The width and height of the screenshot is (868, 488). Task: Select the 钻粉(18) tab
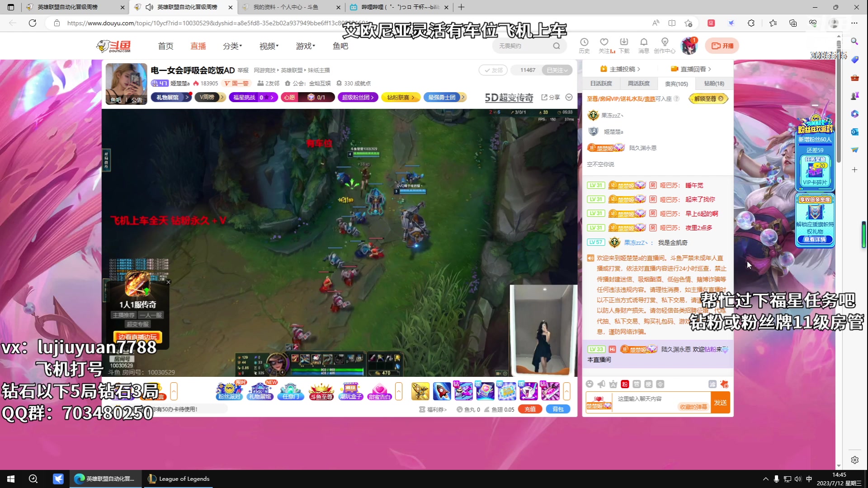[714, 84]
